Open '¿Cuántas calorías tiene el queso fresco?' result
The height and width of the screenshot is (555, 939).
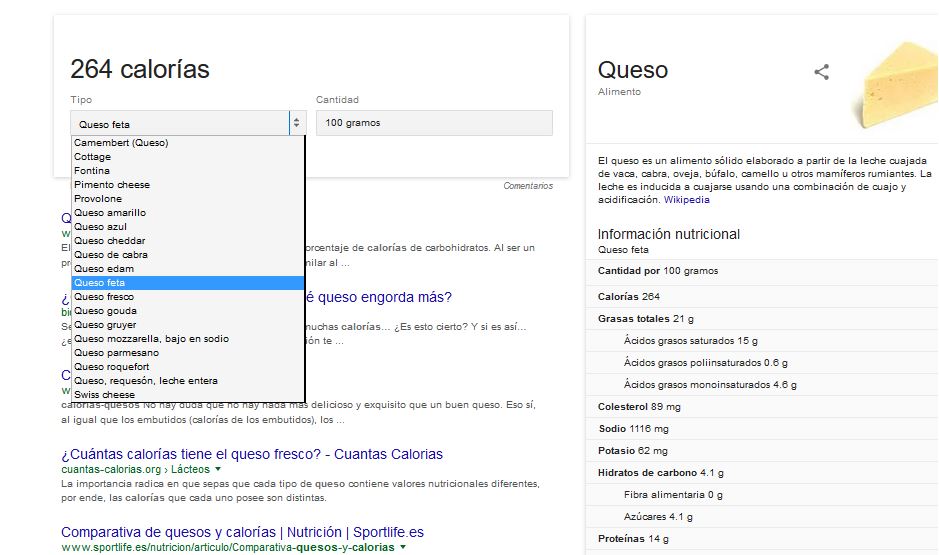tap(252, 454)
